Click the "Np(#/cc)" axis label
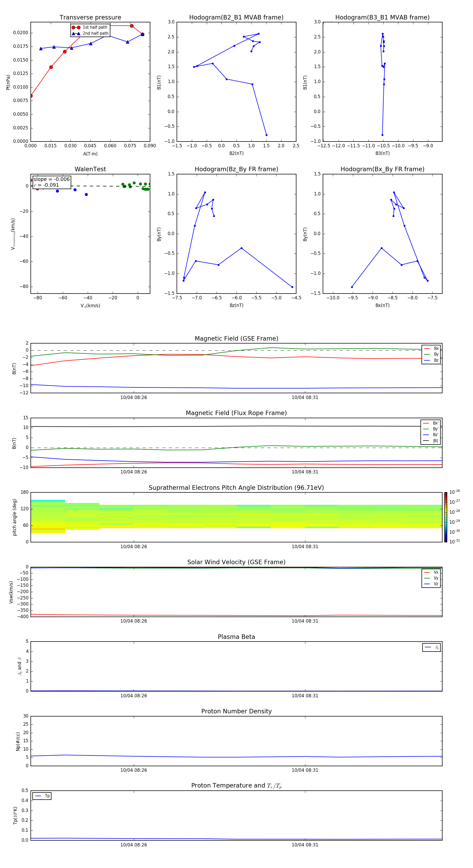 18,741
